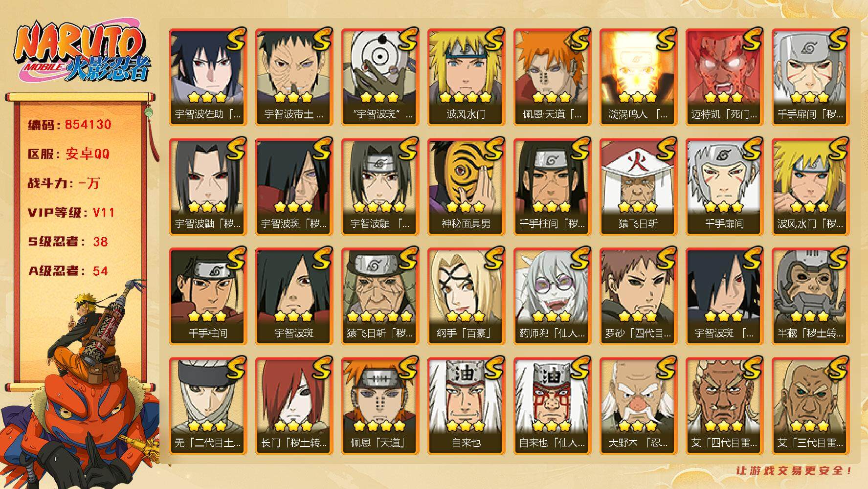Select the 自来也 card without the sage mode label
868x489 pixels.
(x=466, y=406)
